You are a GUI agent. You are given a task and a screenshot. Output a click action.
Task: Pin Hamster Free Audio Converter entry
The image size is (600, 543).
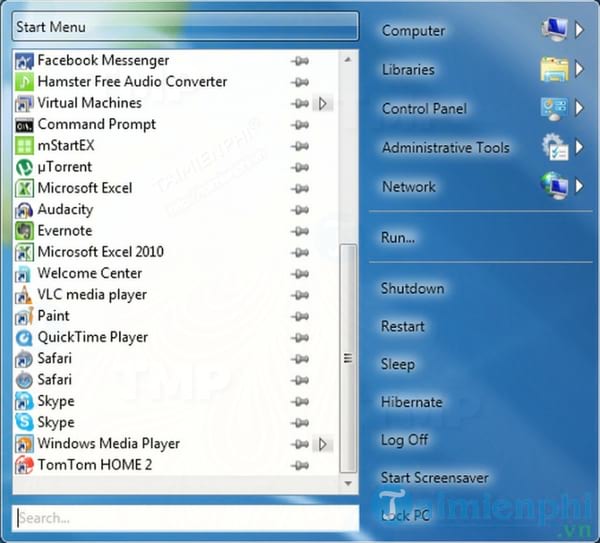coord(299,82)
